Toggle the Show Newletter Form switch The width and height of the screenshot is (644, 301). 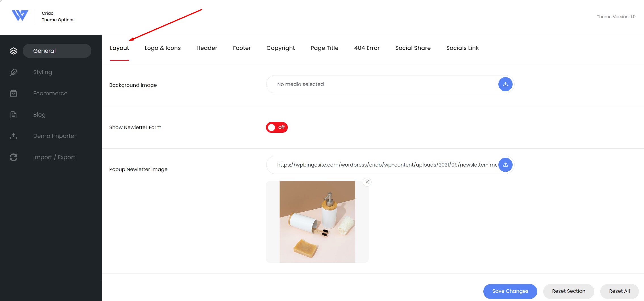click(277, 127)
